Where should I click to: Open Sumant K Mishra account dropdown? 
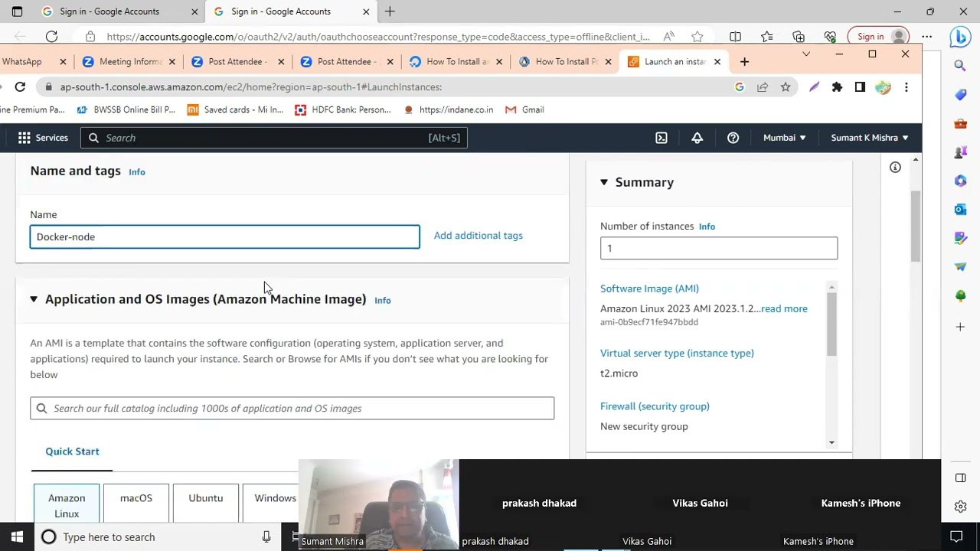[x=870, y=138]
